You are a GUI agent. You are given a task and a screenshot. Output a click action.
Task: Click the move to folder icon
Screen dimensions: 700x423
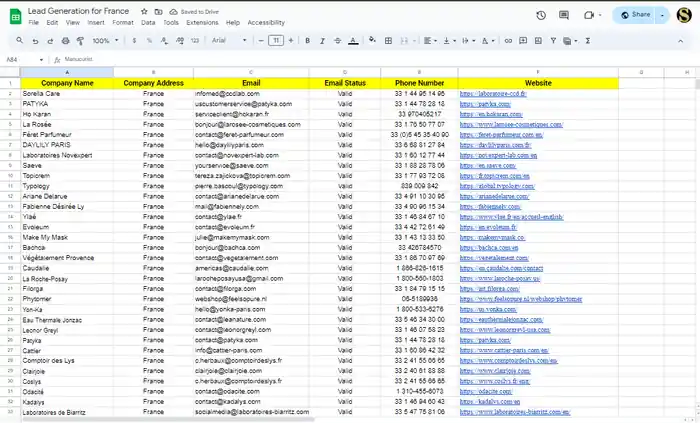[x=158, y=12]
